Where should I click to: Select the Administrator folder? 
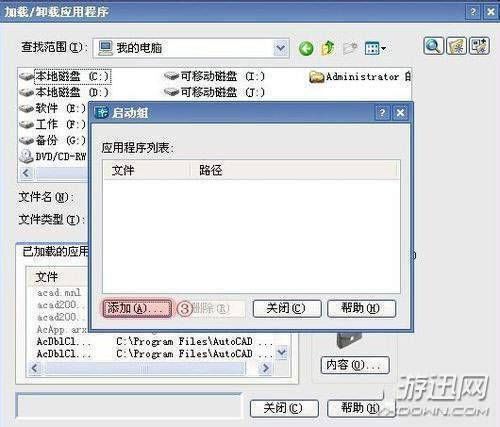pos(360,77)
